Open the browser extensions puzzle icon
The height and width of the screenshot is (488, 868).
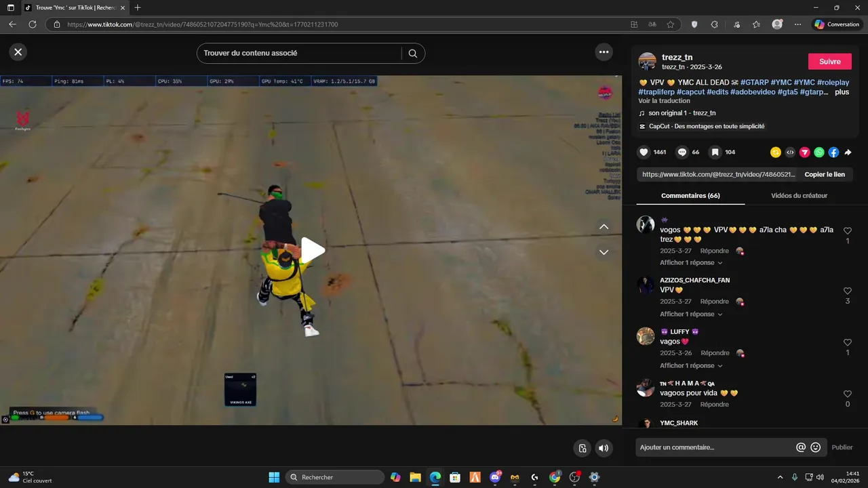[x=714, y=24]
